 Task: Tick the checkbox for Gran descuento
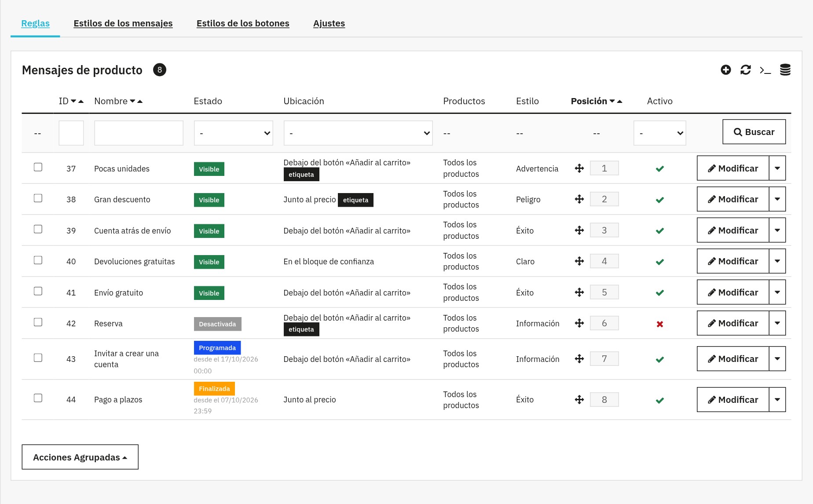pos(38,198)
